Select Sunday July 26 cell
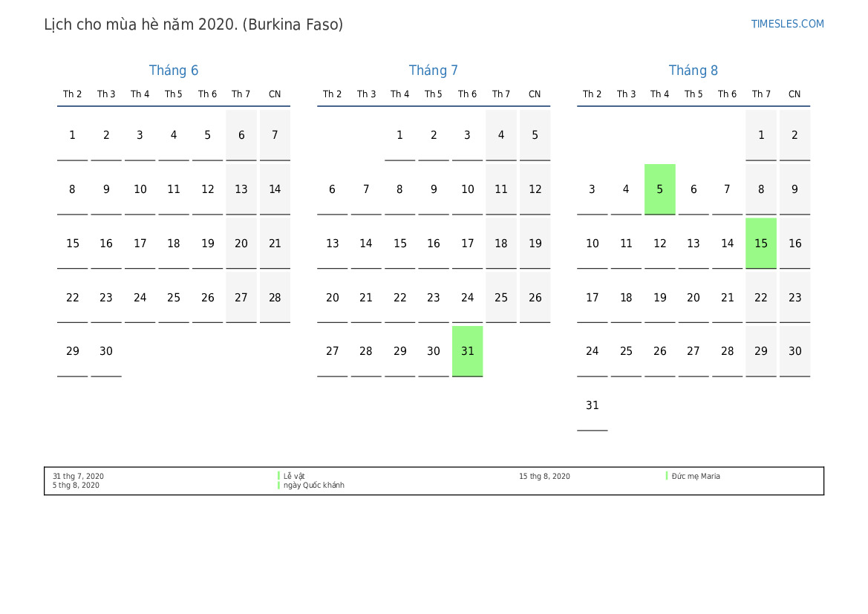868x614 pixels. point(535,298)
